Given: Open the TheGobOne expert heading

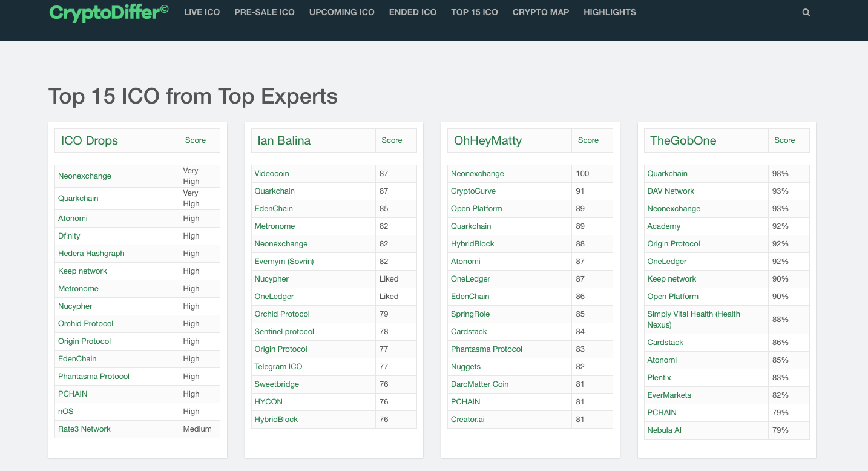Looking at the screenshot, I should (683, 140).
